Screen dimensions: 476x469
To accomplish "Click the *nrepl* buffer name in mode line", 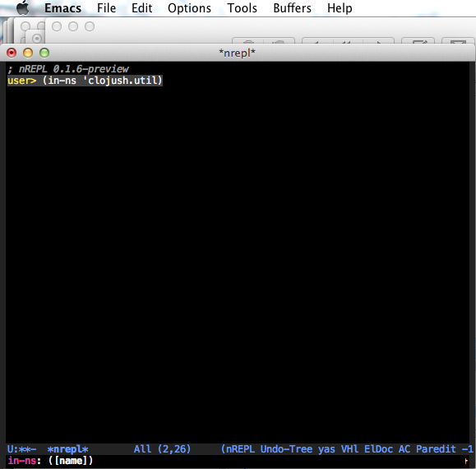I will [x=67, y=449].
